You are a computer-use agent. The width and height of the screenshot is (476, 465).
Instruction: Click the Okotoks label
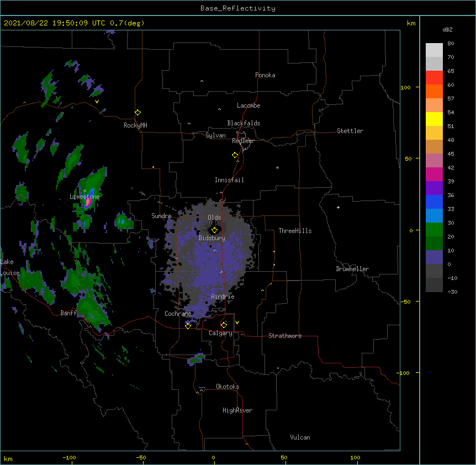pos(228,387)
